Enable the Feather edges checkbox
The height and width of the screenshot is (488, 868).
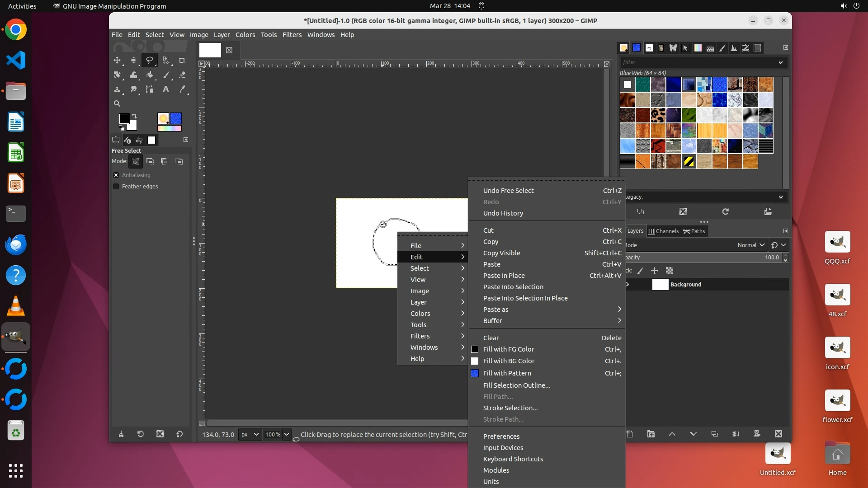click(116, 187)
